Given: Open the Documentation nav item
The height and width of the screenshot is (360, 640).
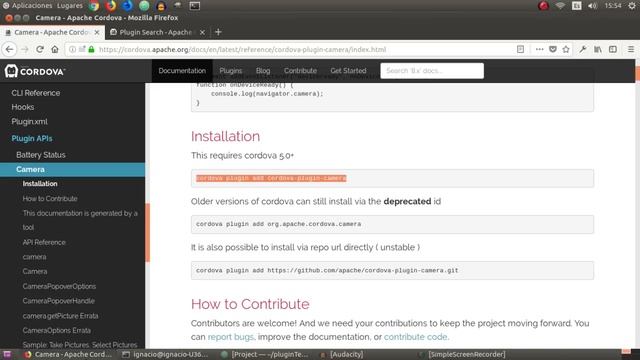Looking at the screenshot, I should 182,71.
